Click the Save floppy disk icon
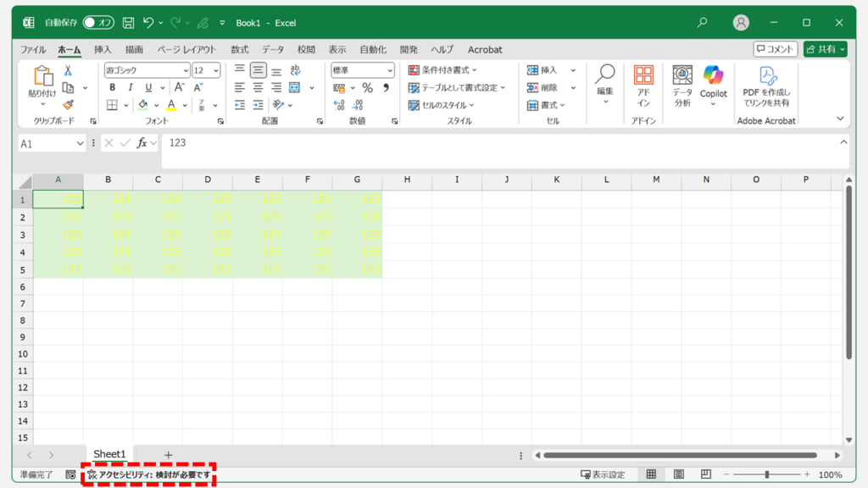Viewport: 868px width, 488px height. coord(128,23)
